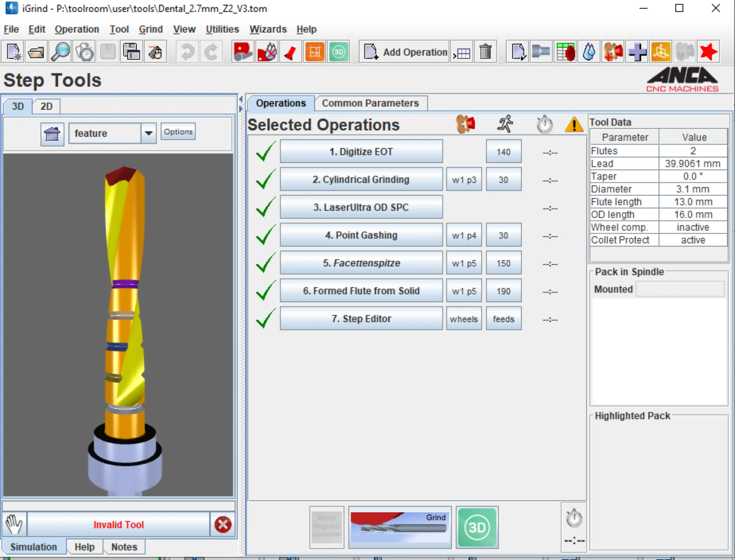Click the magnifying glass search icon
Viewport: 735px width, 560px height.
[x=60, y=52]
